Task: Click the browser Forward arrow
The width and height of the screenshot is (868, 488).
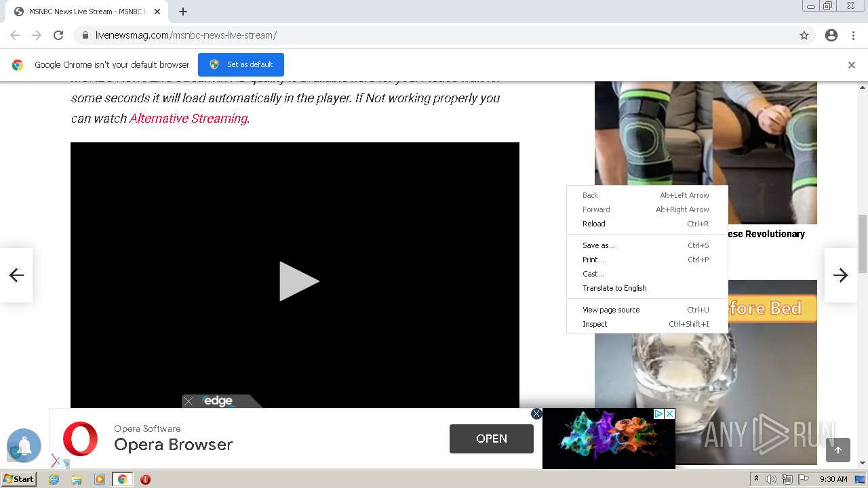Action: coord(37,35)
